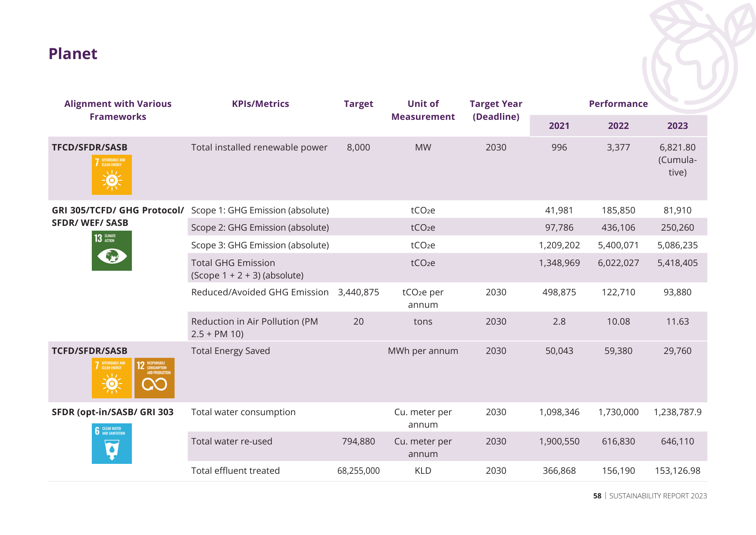Click the '2021' year column header
The height and width of the screenshot is (535, 756).
(559, 126)
